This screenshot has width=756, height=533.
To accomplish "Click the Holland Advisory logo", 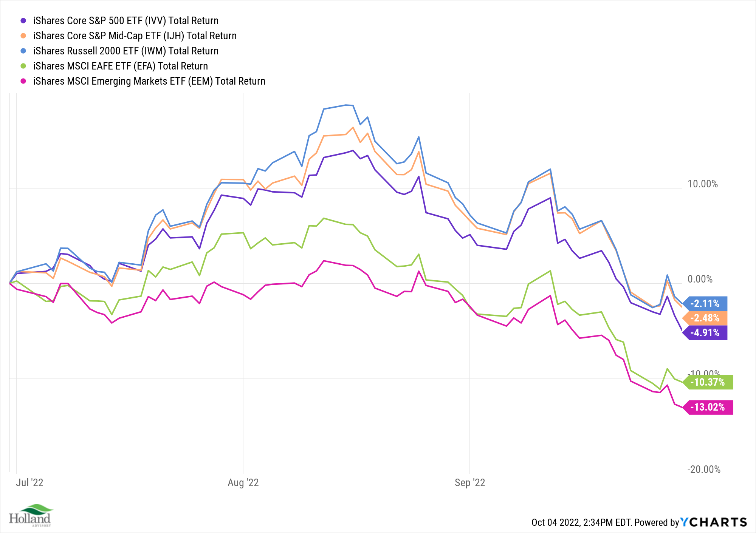I will [30, 515].
